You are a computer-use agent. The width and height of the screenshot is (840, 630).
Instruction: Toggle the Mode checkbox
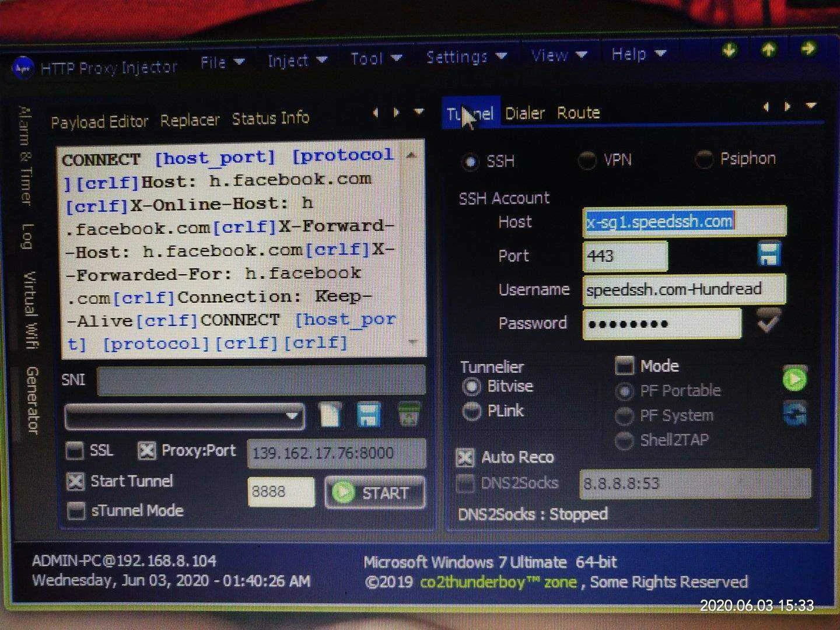click(624, 366)
